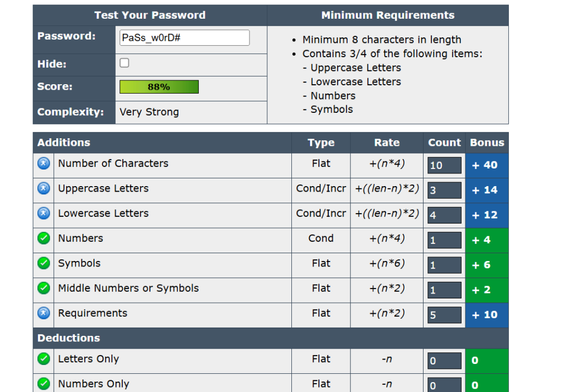Click the 88% score strength bar
This screenshot has height=392, width=564.
pyautogui.click(x=159, y=87)
